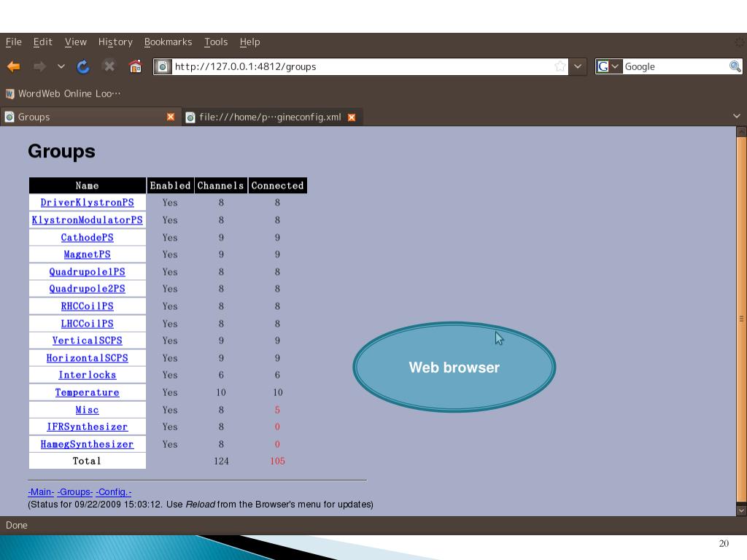Focus the Google search field
This screenshot has height=560, width=747.
(x=676, y=66)
